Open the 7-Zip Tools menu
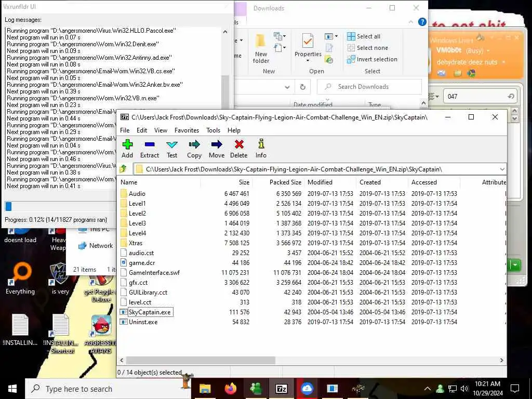The height and width of the screenshot is (399, 532). 213,130
